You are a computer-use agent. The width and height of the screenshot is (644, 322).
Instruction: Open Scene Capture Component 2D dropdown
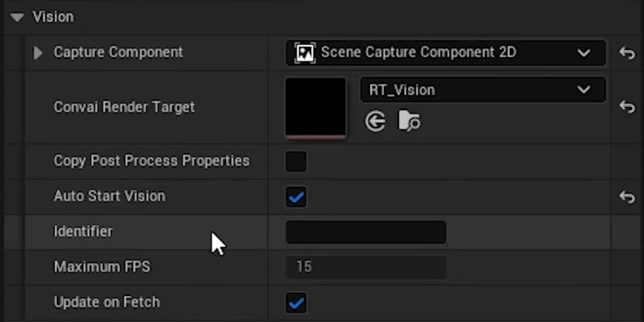pos(584,53)
